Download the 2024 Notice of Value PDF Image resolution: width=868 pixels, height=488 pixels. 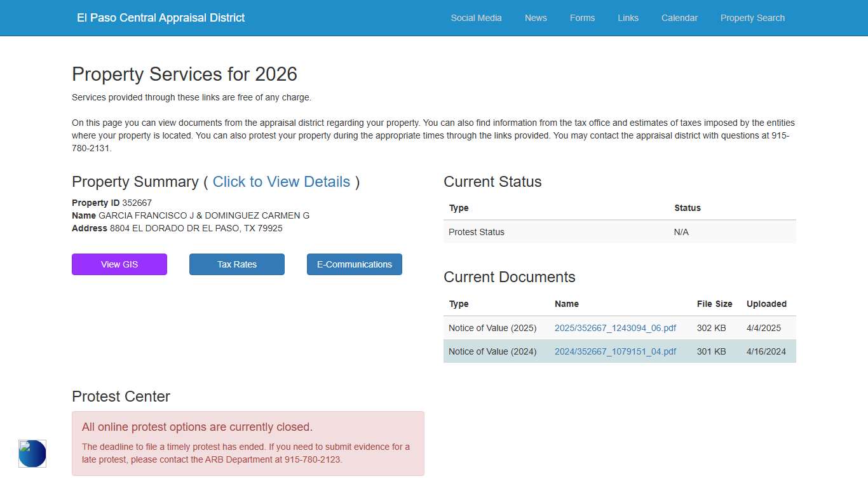[x=615, y=351]
